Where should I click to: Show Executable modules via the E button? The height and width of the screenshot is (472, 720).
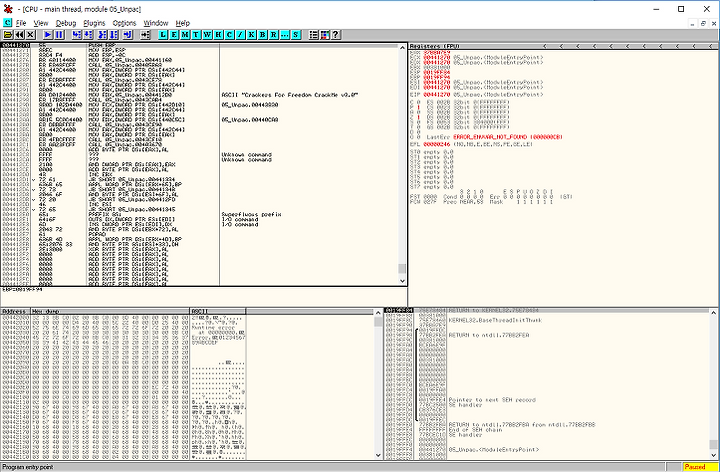pos(174,34)
